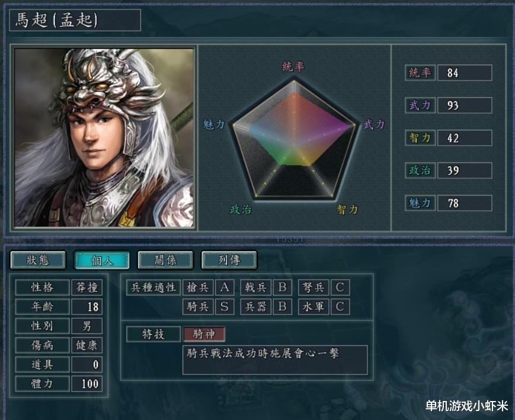Screen dimensions: 515x420
Task: Click the 性格 value 莽撞
Action: click(87, 287)
